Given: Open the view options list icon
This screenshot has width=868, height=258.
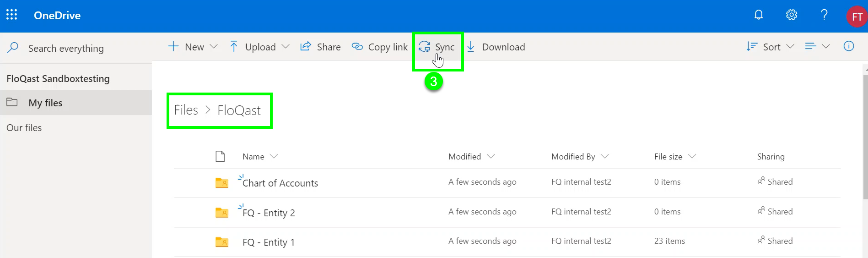Looking at the screenshot, I should 810,46.
